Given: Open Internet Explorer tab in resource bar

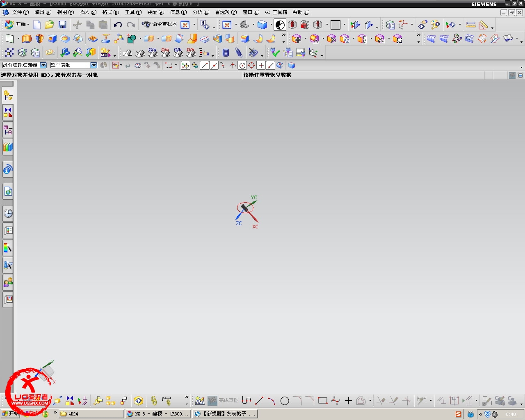Looking at the screenshot, I should pyautogui.click(x=8, y=191).
